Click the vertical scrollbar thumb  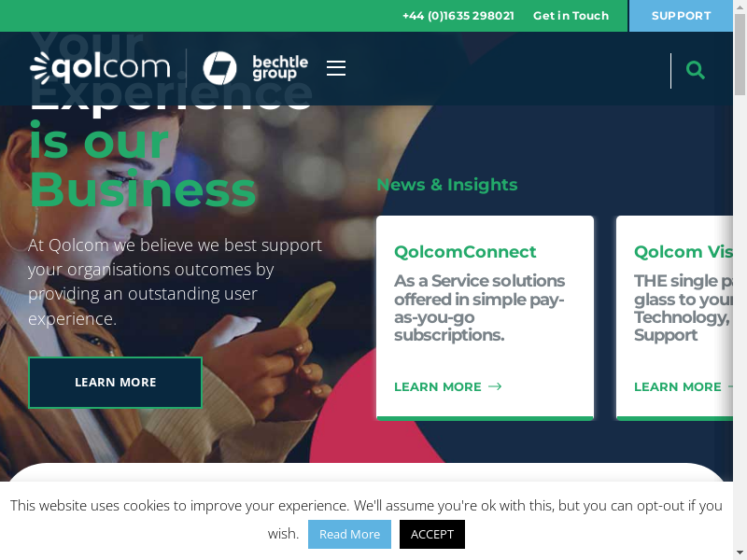coord(740,55)
